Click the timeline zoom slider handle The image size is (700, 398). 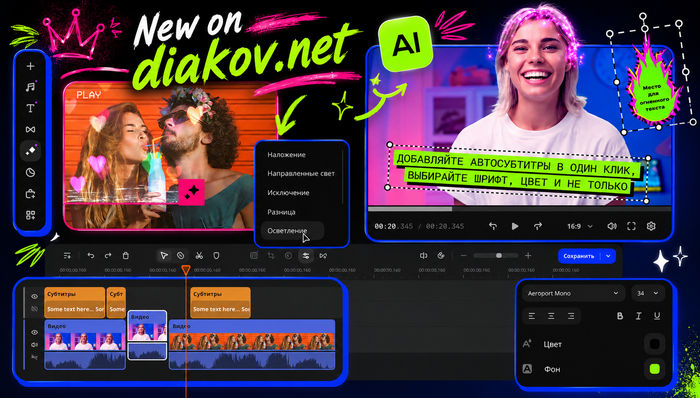point(499,256)
